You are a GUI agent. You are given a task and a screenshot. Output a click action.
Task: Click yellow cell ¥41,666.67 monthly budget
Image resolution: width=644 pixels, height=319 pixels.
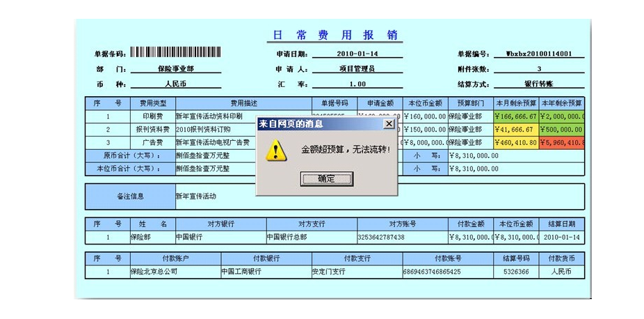(x=515, y=130)
